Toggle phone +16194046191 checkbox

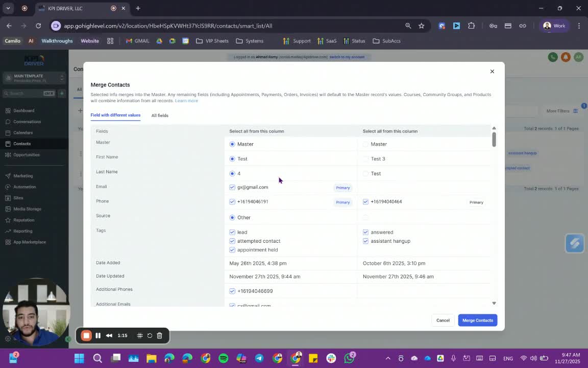(x=232, y=202)
